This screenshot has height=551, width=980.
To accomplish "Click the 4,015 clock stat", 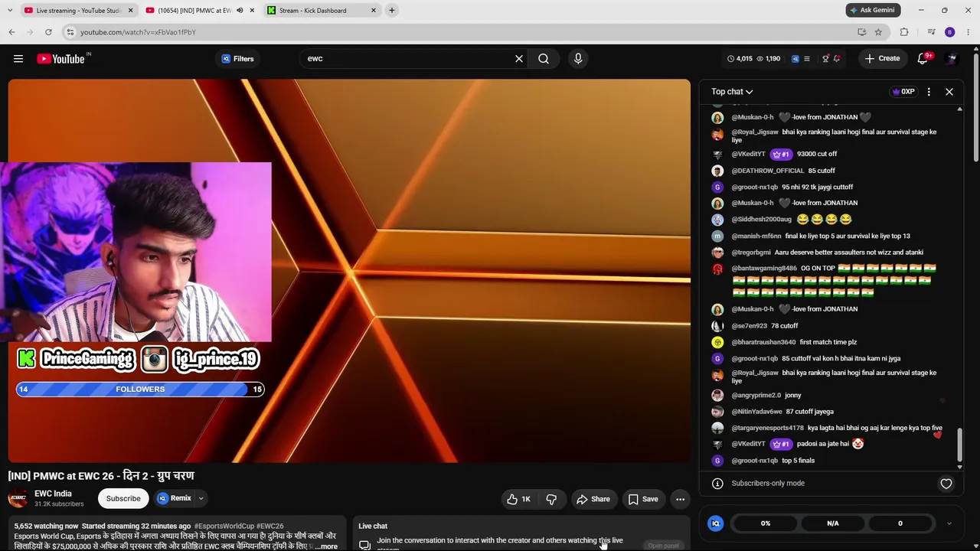I will [x=740, y=59].
